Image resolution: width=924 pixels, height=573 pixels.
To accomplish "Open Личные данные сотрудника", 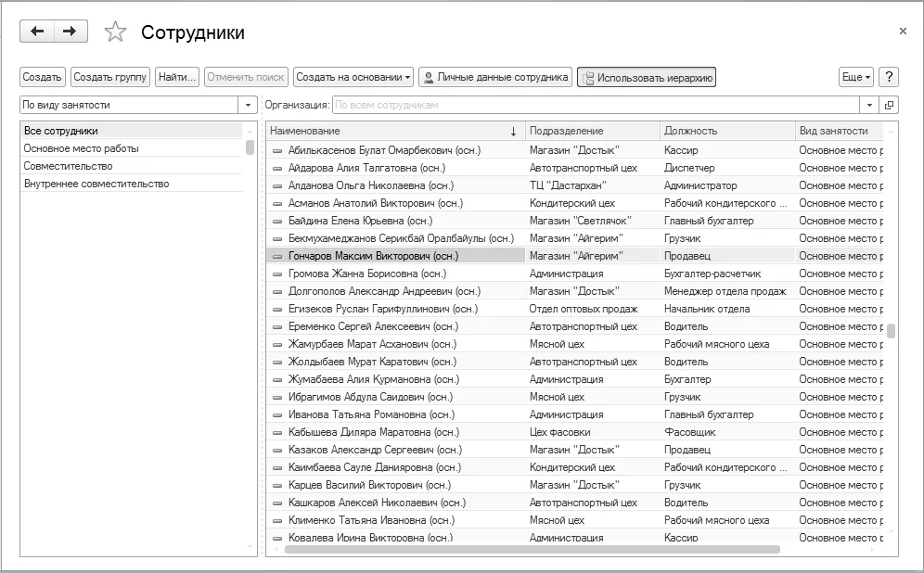I will (495, 77).
